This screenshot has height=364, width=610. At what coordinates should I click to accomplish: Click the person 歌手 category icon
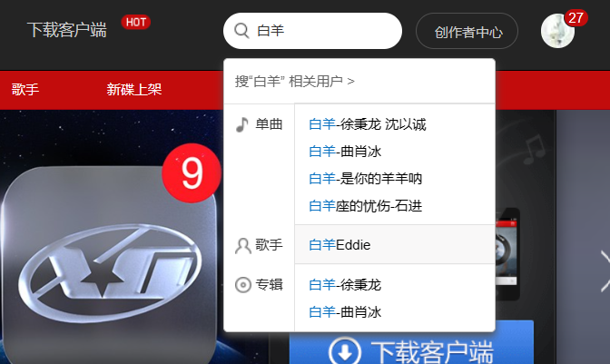click(x=242, y=246)
